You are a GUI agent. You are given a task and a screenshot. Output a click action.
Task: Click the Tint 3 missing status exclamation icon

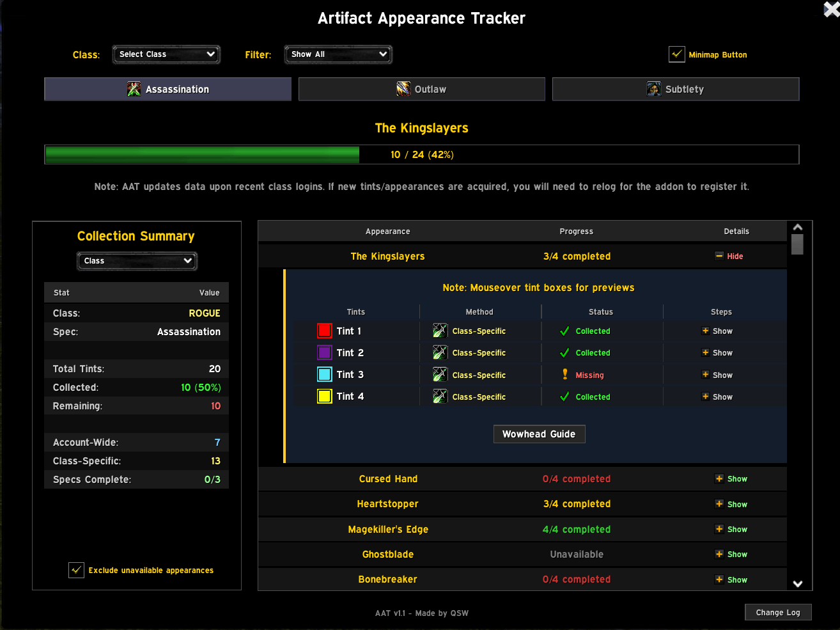565,375
